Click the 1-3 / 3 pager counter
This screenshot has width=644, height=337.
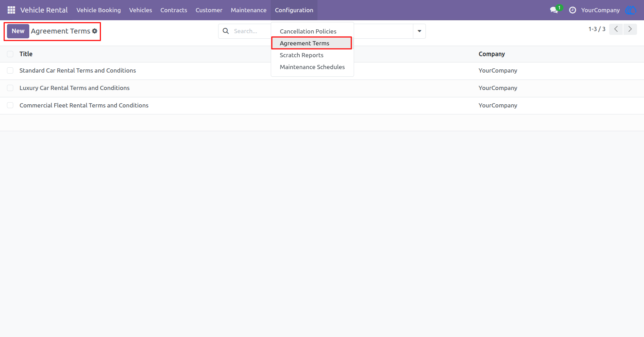[x=597, y=29]
